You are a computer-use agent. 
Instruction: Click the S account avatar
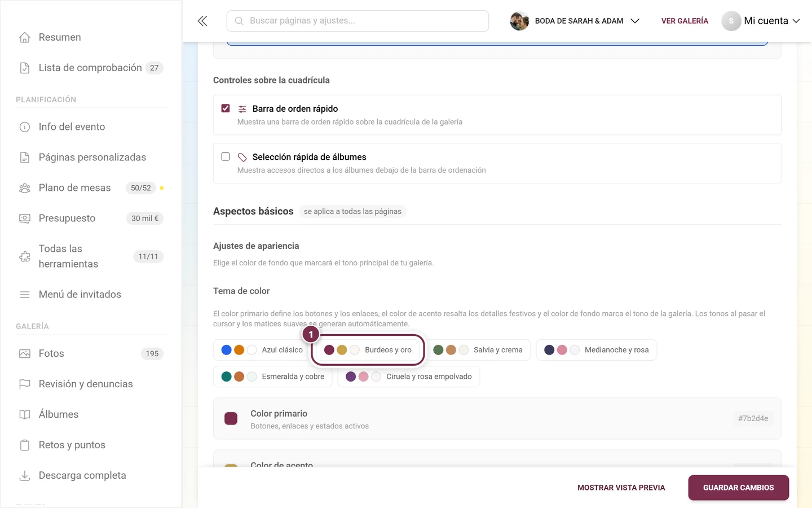731,21
